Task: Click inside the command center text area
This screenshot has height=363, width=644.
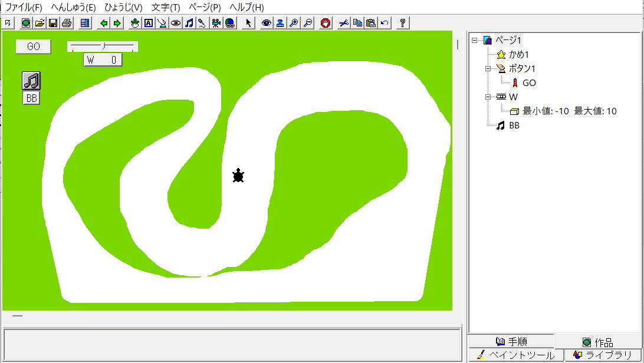Action: (232, 345)
